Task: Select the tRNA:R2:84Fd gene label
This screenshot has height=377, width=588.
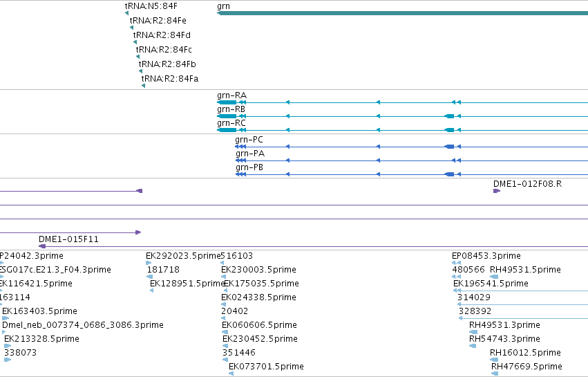Action: [162, 35]
